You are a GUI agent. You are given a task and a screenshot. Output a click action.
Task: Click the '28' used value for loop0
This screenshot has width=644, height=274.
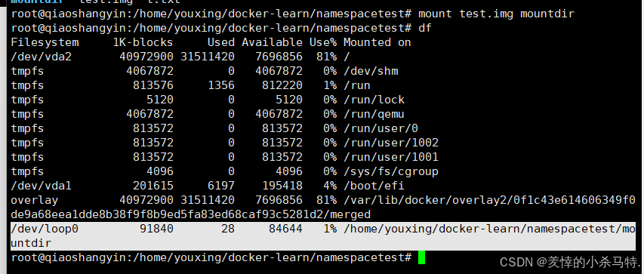(228, 229)
